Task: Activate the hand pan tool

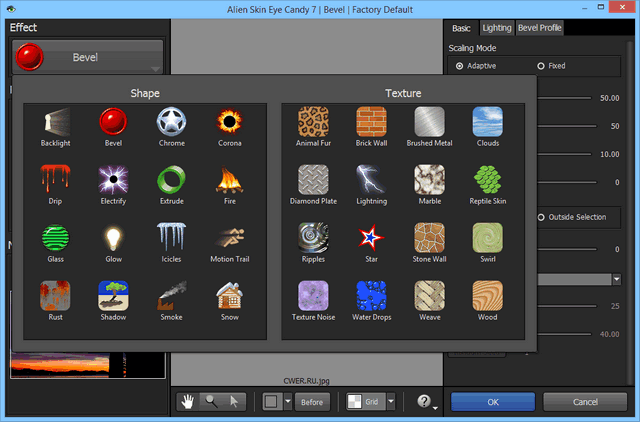Action: pyautogui.click(x=188, y=401)
